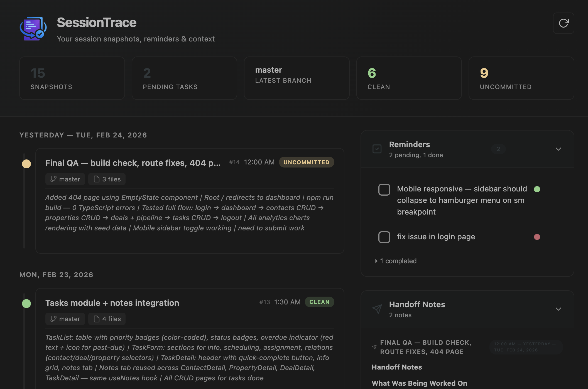
Task: Click the master branch chip on snapshot #14
Action: [65, 179]
